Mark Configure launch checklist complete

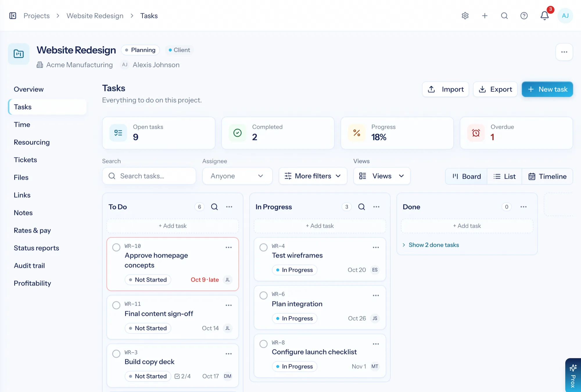point(263,344)
